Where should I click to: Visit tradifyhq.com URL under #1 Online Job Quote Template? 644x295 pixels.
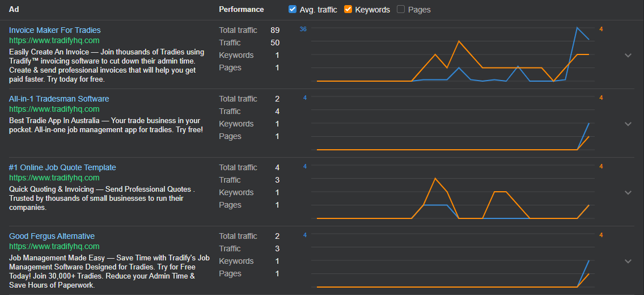point(54,178)
